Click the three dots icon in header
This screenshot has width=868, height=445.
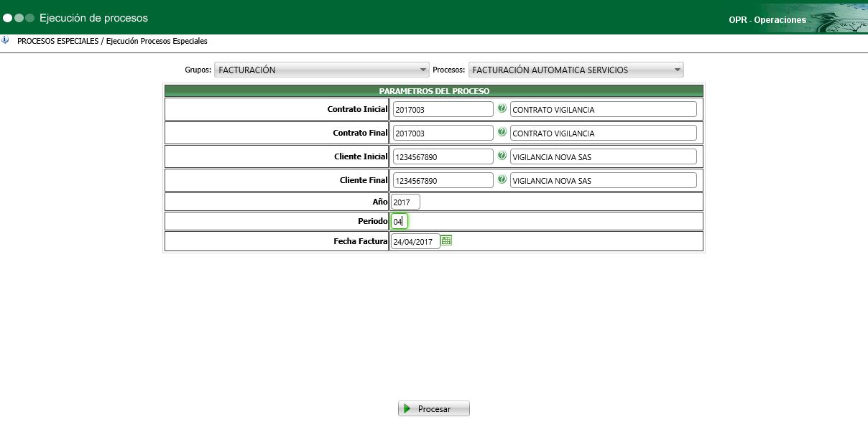click(19, 18)
